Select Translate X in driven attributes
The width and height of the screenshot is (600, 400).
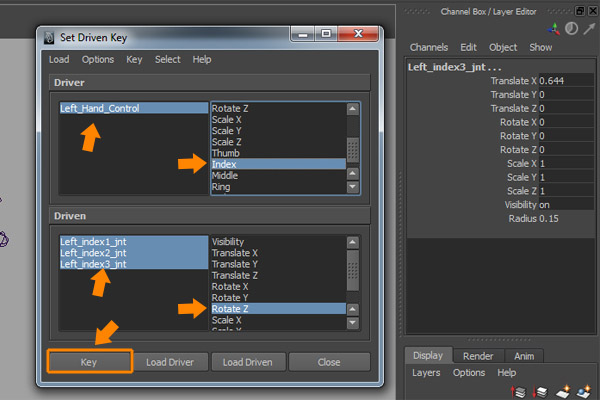(x=278, y=253)
